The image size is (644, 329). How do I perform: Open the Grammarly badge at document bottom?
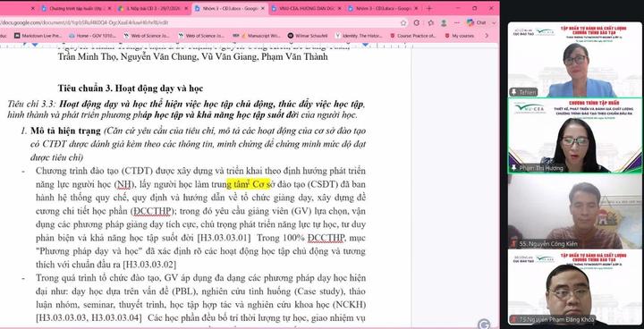[484, 324]
